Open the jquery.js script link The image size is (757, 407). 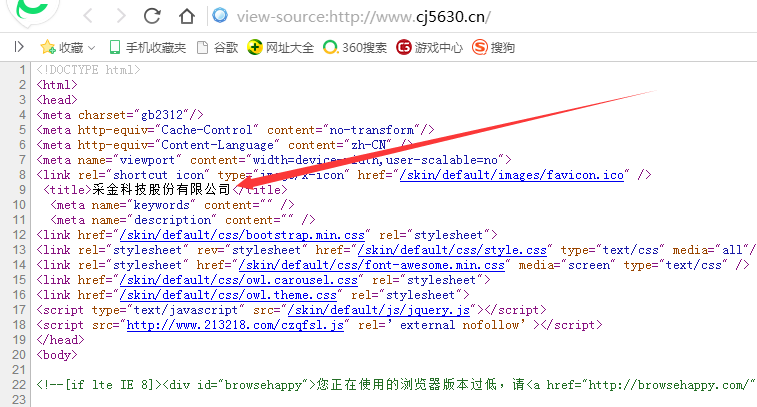[x=378, y=309]
